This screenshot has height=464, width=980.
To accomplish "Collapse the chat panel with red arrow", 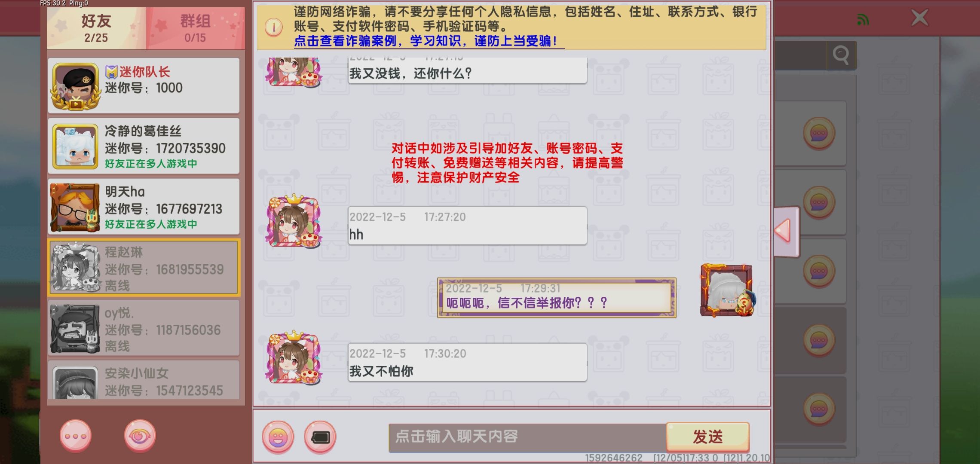I will tap(786, 231).
